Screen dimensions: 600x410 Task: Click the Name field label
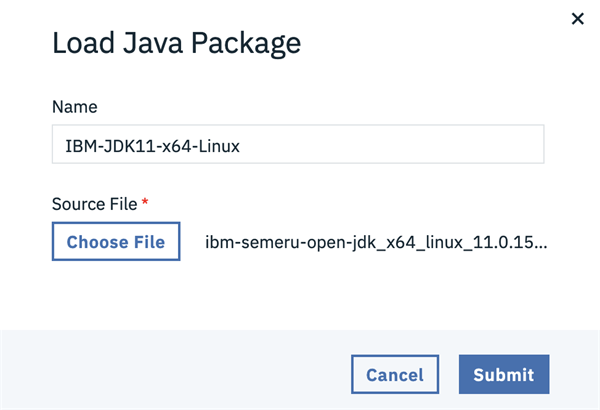pyautogui.click(x=74, y=106)
